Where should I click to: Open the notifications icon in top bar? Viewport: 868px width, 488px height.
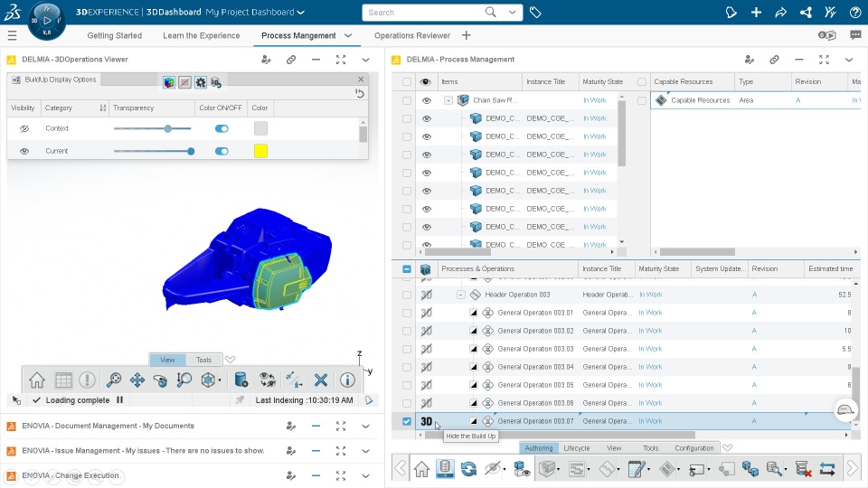tap(731, 12)
